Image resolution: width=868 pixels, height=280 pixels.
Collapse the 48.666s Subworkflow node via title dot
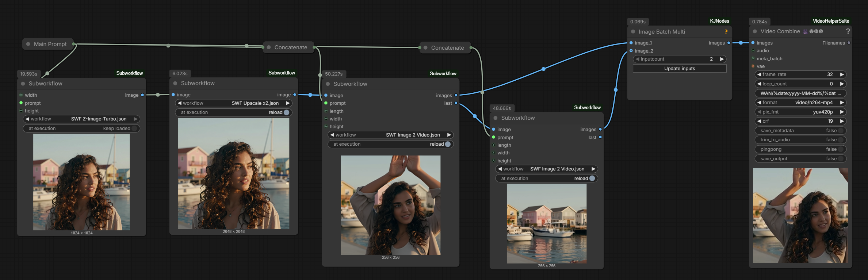pyautogui.click(x=496, y=118)
